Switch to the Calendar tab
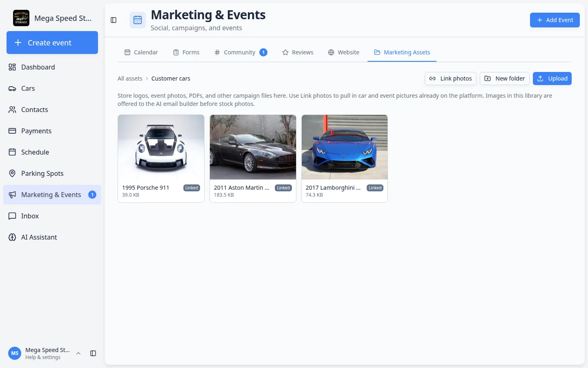588x368 pixels. (141, 52)
